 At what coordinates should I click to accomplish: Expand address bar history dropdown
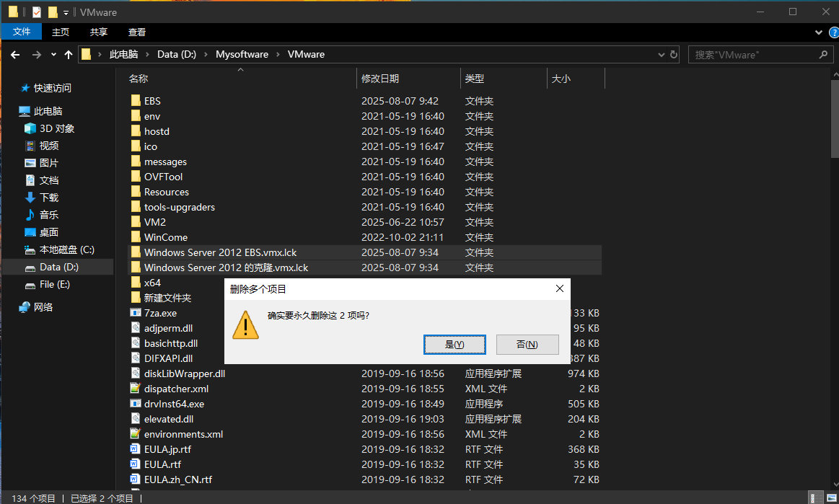click(x=662, y=55)
